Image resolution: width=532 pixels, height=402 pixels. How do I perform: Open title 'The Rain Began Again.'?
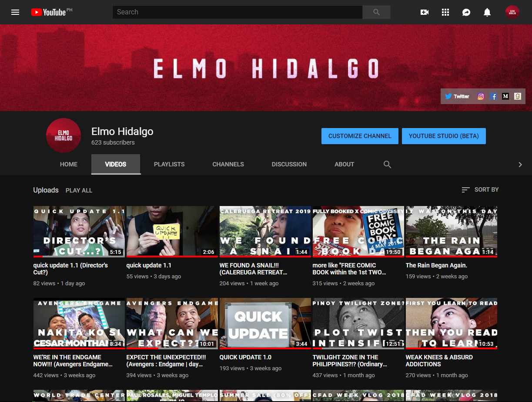pyautogui.click(x=436, y=265)
